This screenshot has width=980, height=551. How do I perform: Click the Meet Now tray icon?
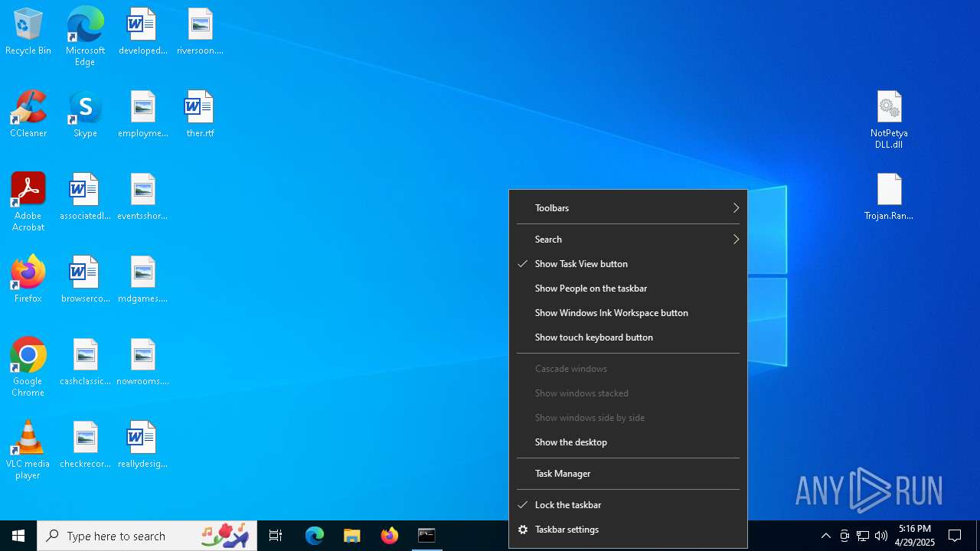tap(844, 536)
